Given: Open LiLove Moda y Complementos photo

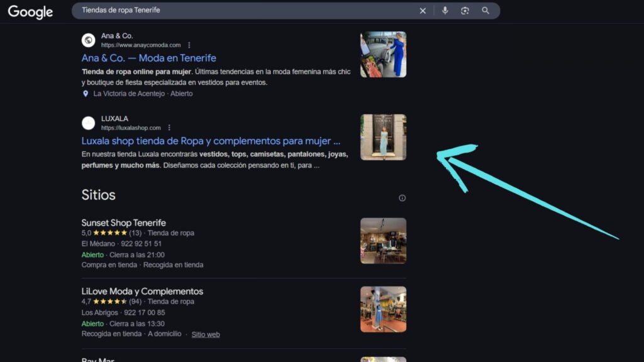Looking at the screenshot, I should point(383,309).
